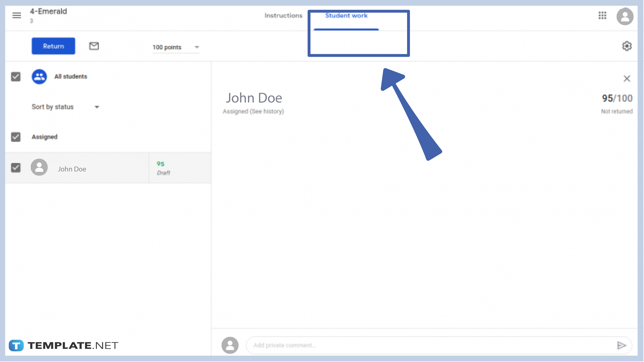The height and width of the screenshot is (362, 644).
Task: Send the private comment
Action: pos(622,345)
